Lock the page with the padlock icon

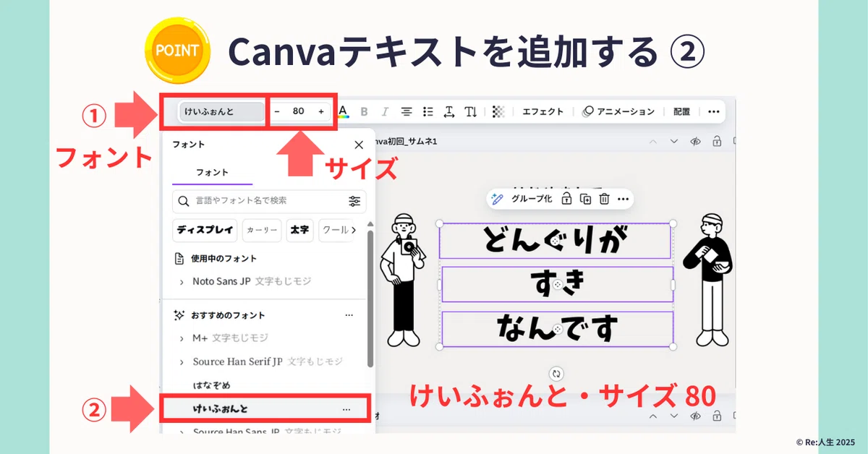[717, 142]
